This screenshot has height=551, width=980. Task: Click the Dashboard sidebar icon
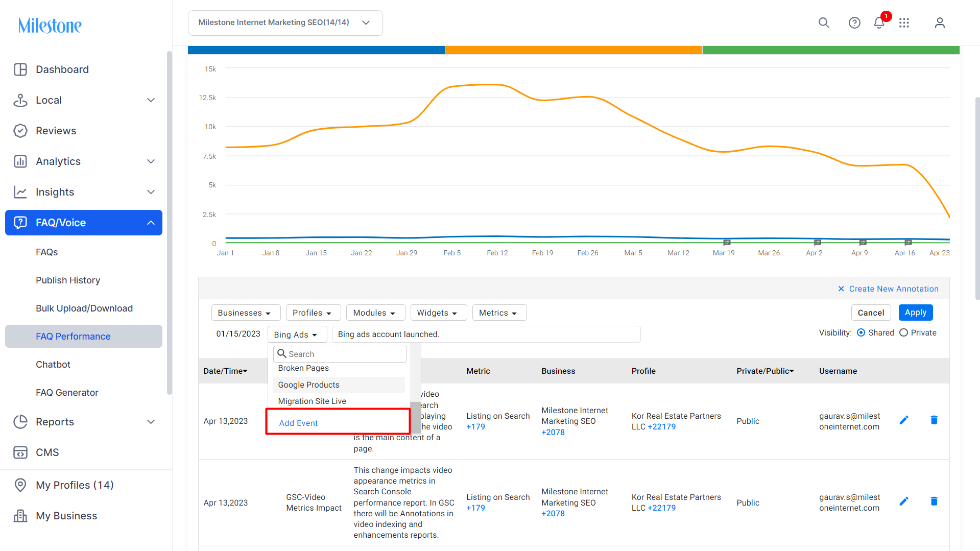coord(20,69)
